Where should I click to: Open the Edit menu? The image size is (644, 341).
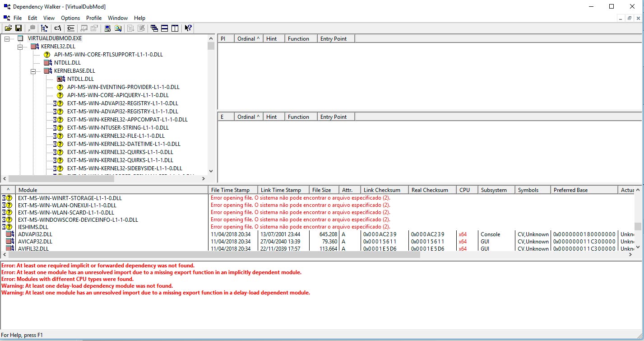[x=32, y=18]
